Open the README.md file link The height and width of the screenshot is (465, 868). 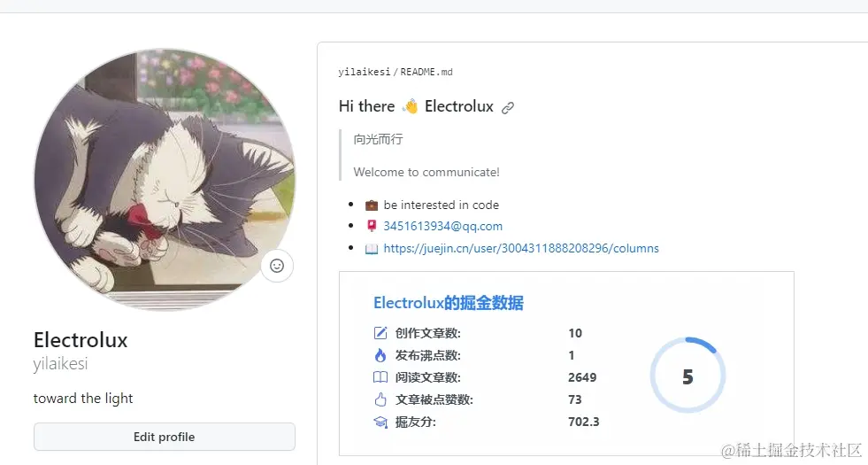(426, 72)
